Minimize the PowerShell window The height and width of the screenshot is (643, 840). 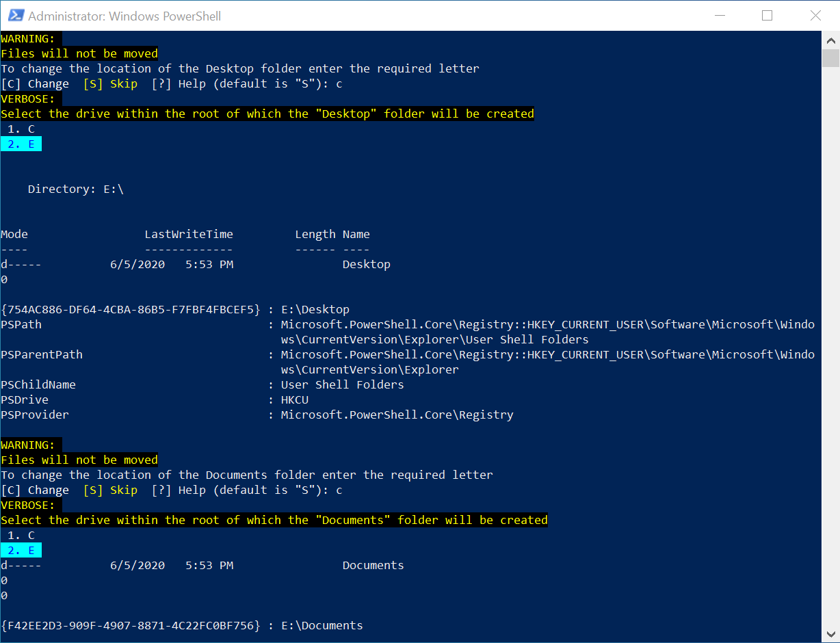[720, 15]
